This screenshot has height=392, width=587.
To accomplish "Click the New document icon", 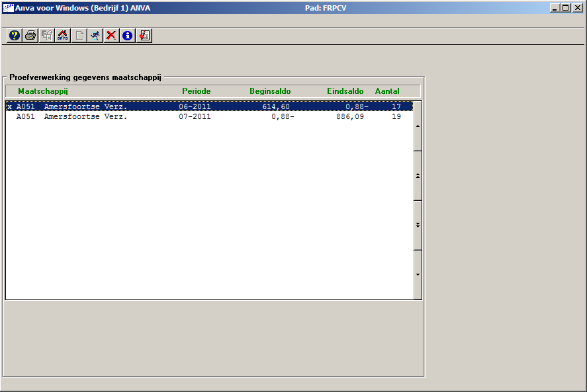I will click(78, 35).
